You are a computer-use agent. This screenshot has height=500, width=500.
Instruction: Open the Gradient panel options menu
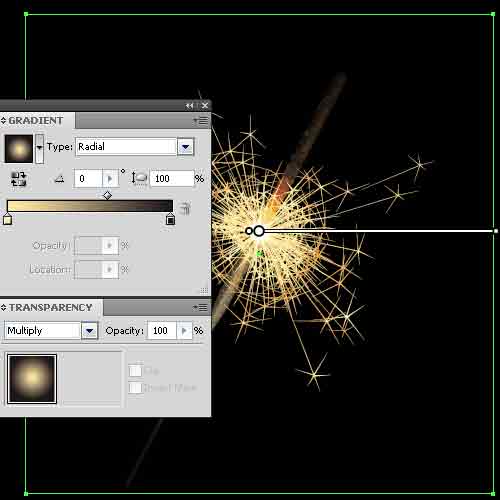pos(201,121)
